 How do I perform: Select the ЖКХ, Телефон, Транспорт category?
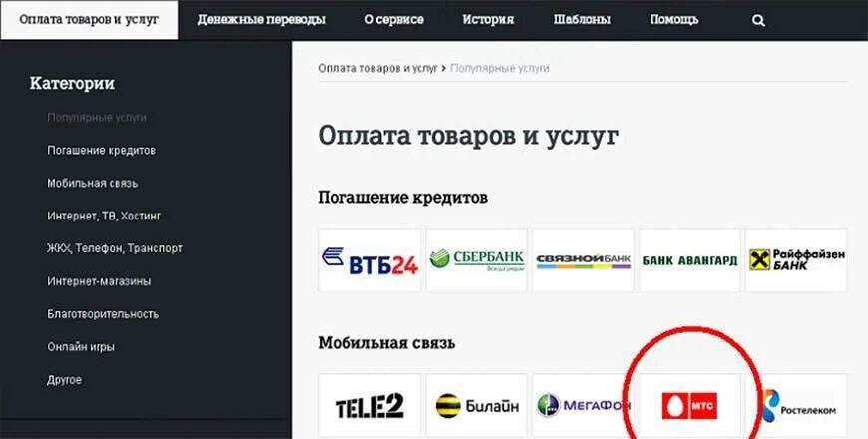click(115, 248)
